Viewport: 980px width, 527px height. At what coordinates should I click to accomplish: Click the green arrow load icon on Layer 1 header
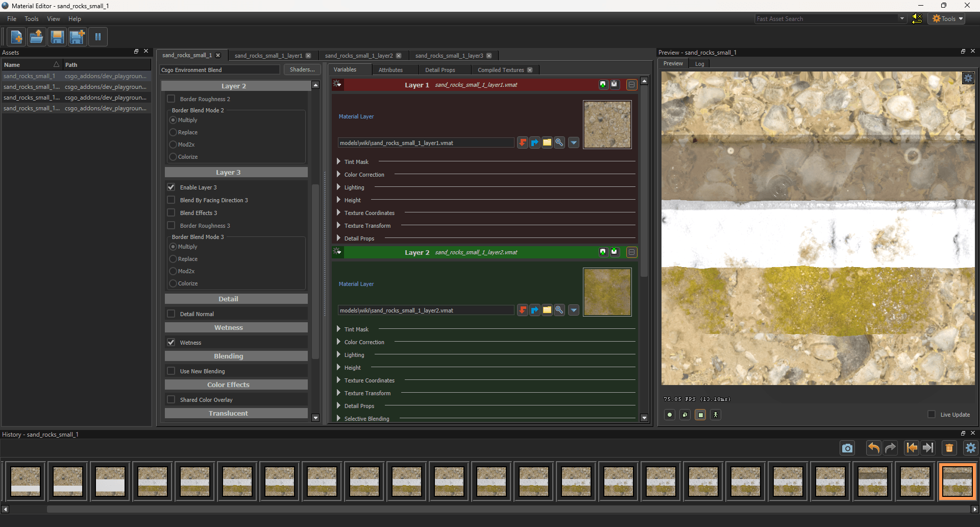[x=603, y=84]
